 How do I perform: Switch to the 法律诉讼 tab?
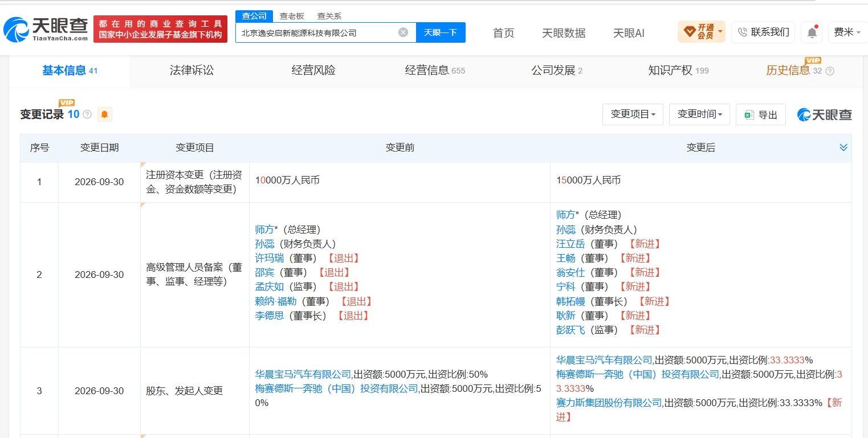pos(191,71)
